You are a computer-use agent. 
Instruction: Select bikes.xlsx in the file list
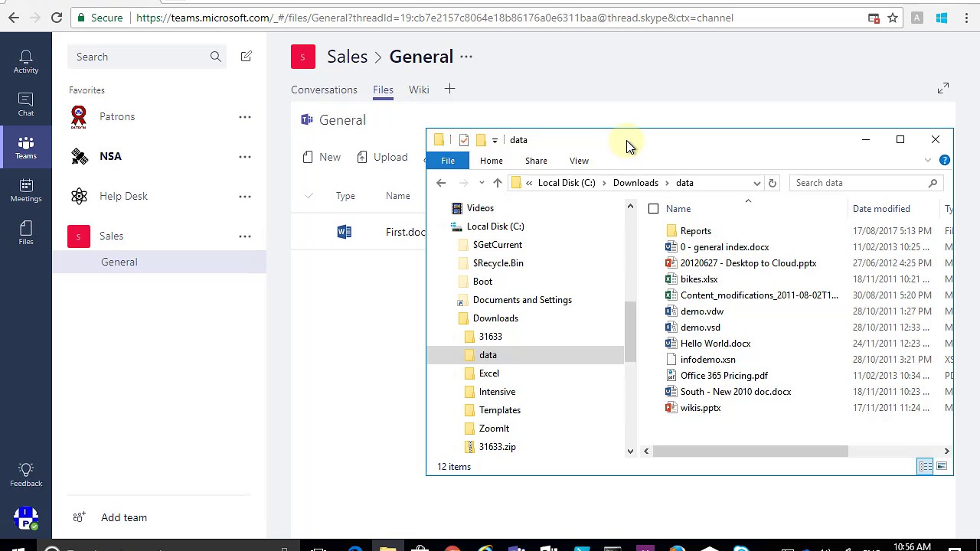coord(699,279)
